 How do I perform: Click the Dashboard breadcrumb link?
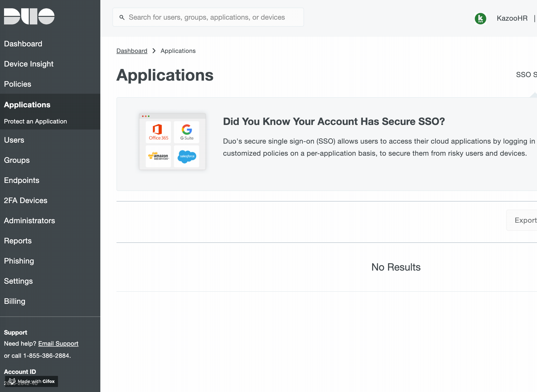pyautogui.click(x=132, y=51)
